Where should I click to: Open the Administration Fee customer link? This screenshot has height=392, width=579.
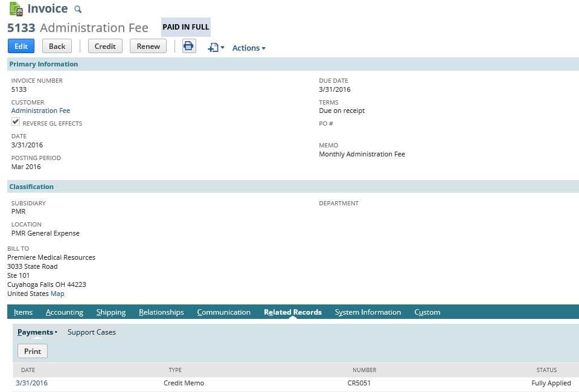click(40, 111)
